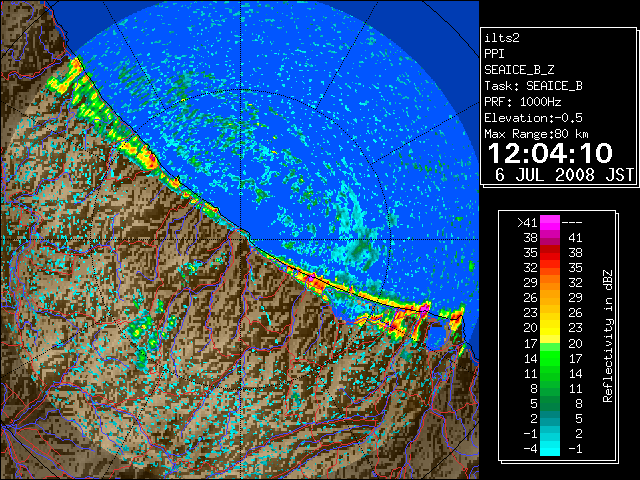
Task: Pick the magenta >41 dBZ color swatch
Action: [x=550, y=222]
